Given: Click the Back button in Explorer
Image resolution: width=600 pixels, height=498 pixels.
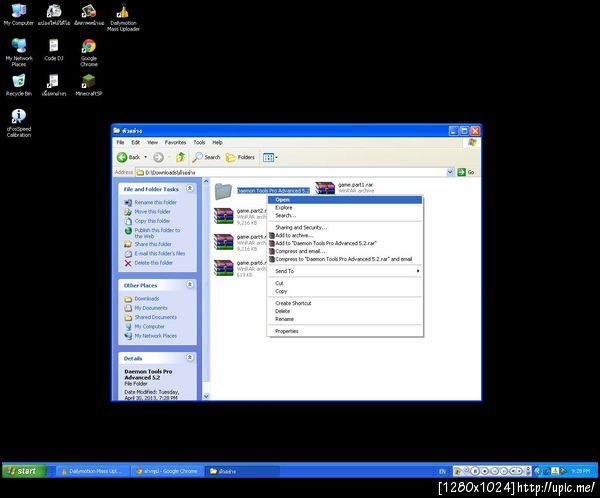Looking at the screenshot, I should tap(128, 157).
